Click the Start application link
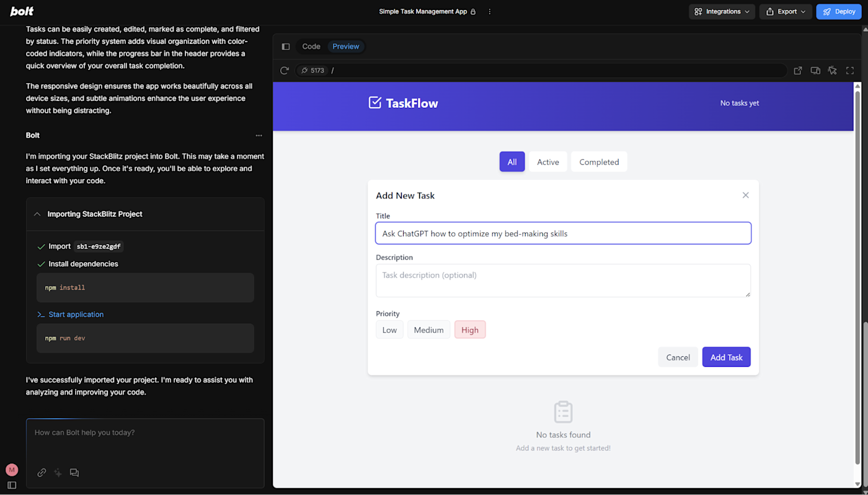The width and height of the screenshot is (868, 495). click(76, 315)
